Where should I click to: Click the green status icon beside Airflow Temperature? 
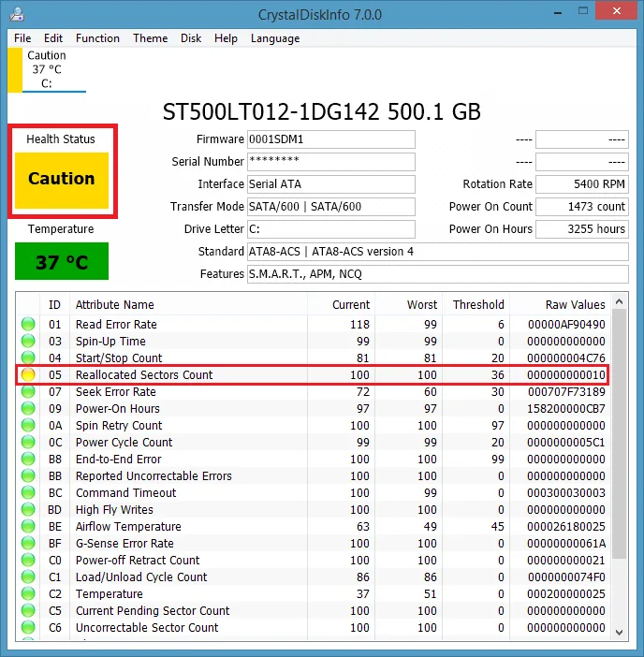28,526
